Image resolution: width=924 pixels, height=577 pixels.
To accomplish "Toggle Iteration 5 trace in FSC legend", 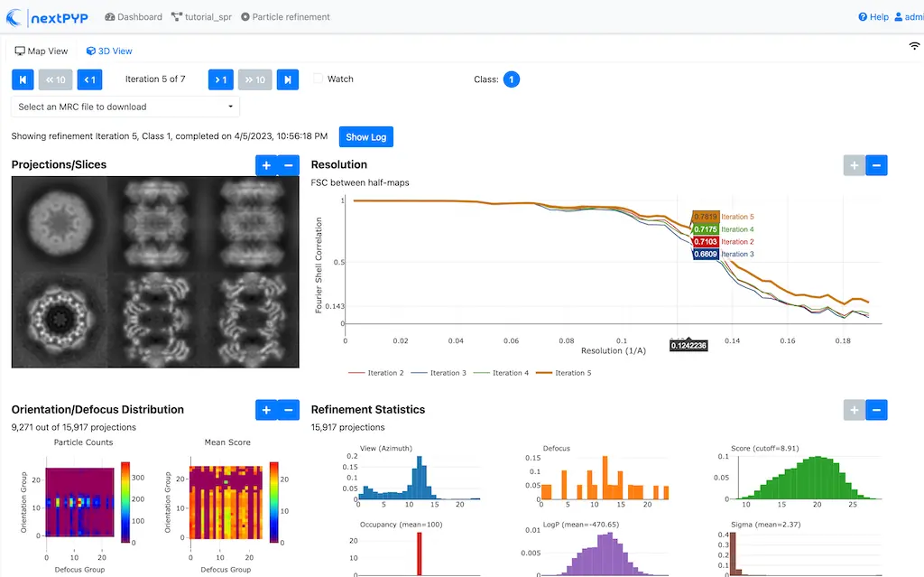I will coord(562,373).
